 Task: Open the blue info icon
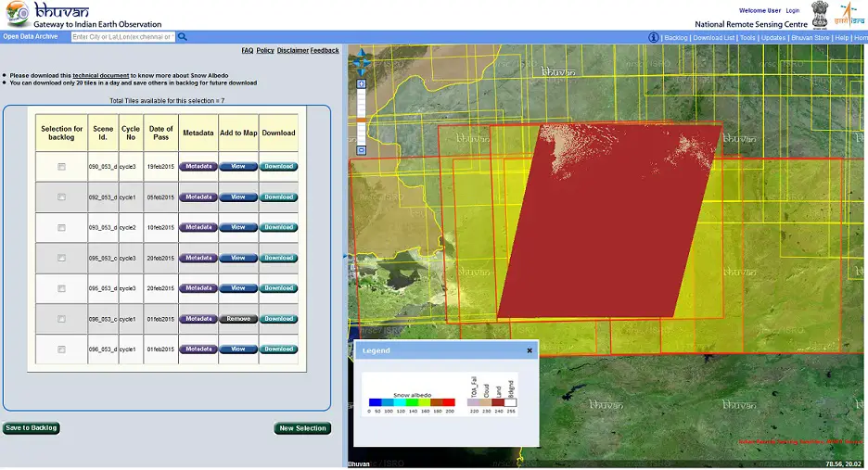653,38
